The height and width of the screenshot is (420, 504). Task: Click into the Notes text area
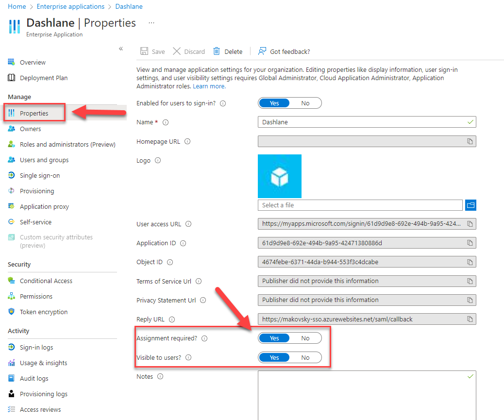(367, 395)
